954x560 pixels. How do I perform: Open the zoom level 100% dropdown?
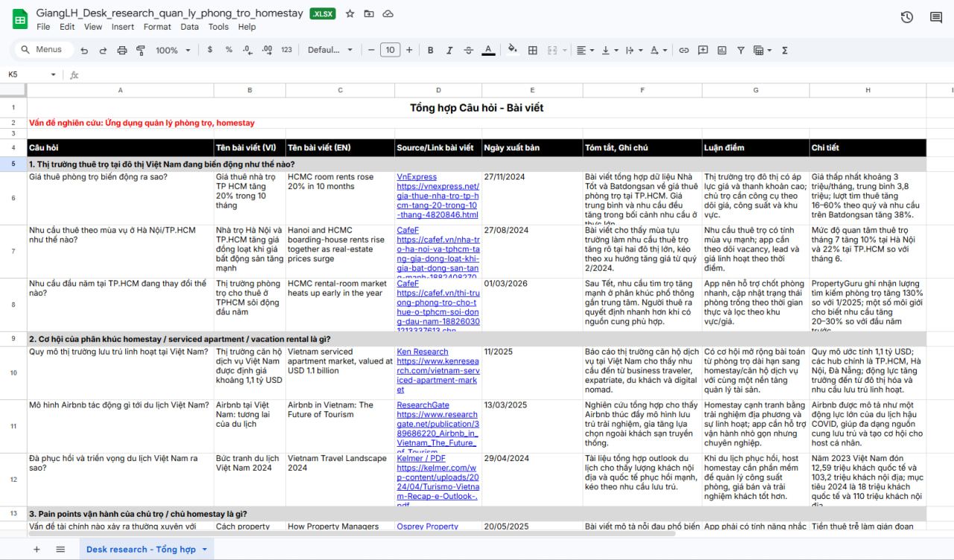coord(172,50)
